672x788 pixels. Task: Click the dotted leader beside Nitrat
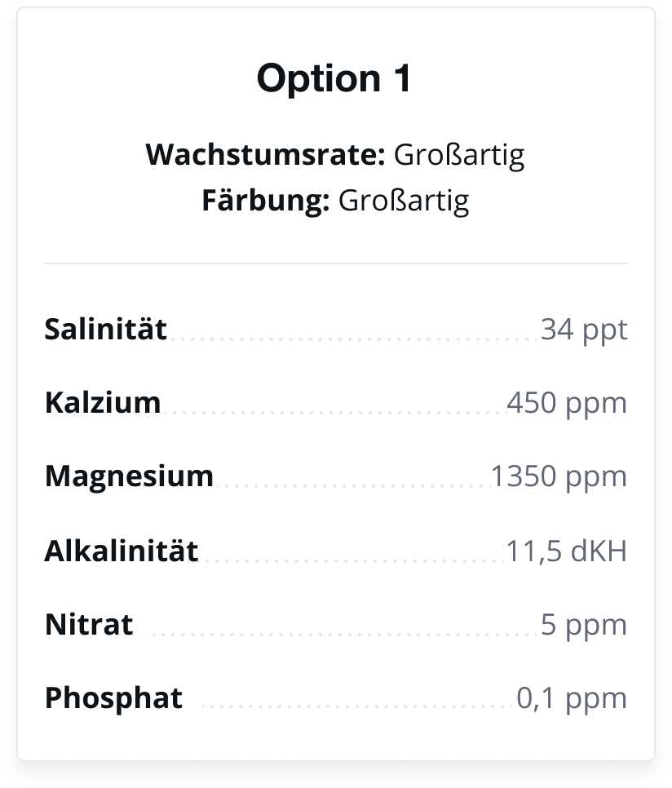coord(346,635)
